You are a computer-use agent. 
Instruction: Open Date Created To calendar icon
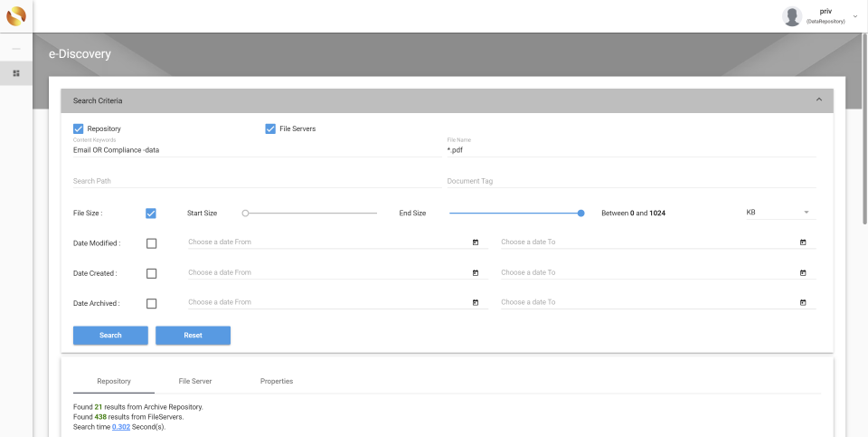point(803,273)
